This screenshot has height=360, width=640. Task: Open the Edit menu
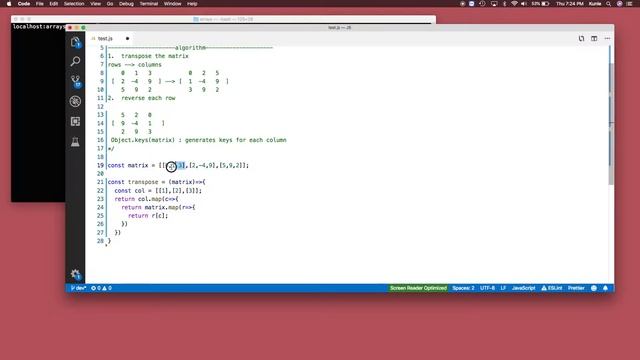(53, 4)
